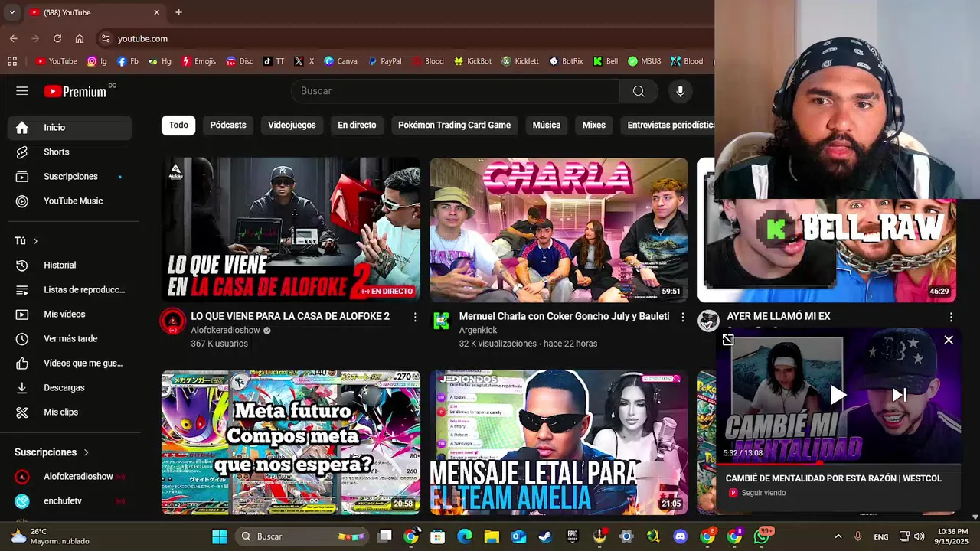Open Alofokeradioshow subscription in sidebar
Screen dimensions: 980x551
click(x=70, y=477)
